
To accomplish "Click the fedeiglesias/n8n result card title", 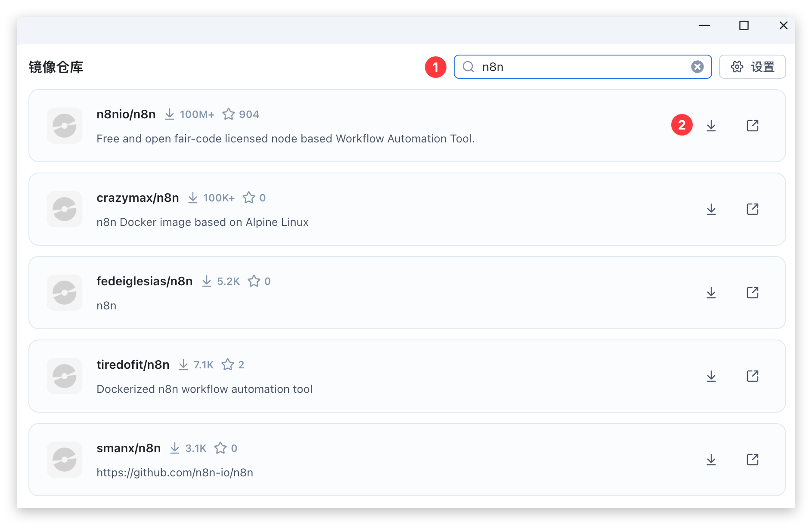I will coord(144,281).
